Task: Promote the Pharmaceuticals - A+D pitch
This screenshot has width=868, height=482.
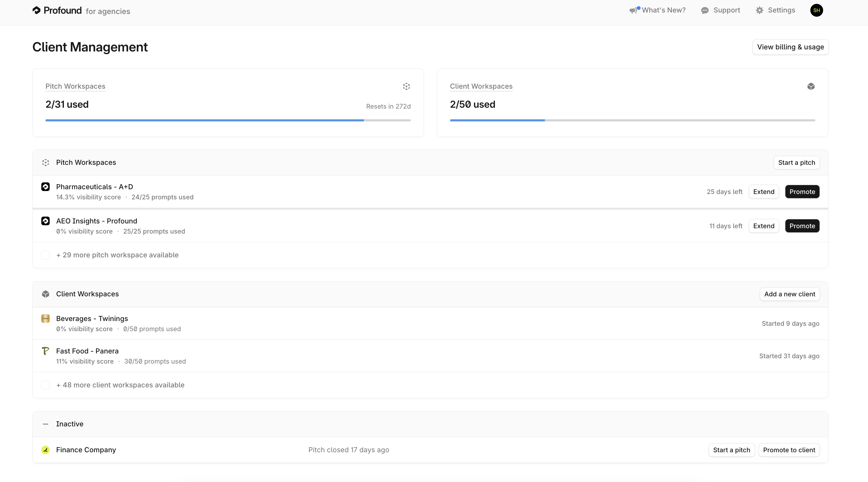Action: pyautogui.click(x=802, y=192)
